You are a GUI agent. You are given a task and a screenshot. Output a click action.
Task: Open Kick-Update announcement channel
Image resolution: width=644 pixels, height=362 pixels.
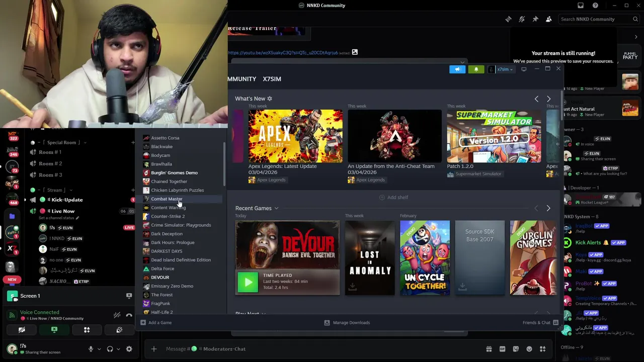click(x=67, y=200)
